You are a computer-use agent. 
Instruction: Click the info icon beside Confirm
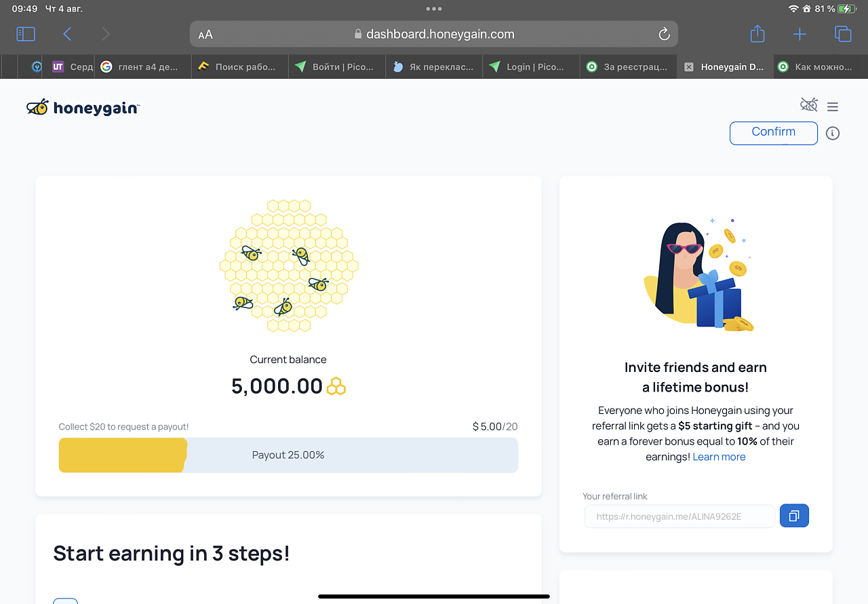tap(833, 134)
